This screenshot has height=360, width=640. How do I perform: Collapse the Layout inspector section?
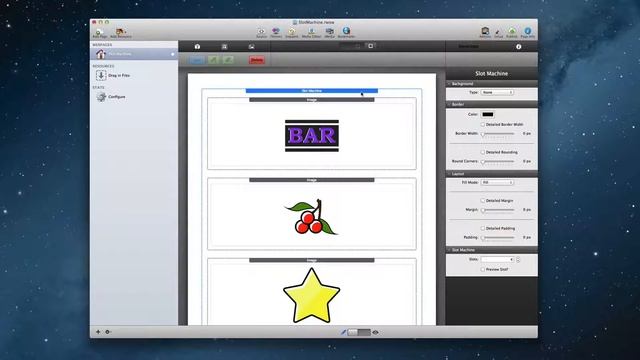point(449,174)
